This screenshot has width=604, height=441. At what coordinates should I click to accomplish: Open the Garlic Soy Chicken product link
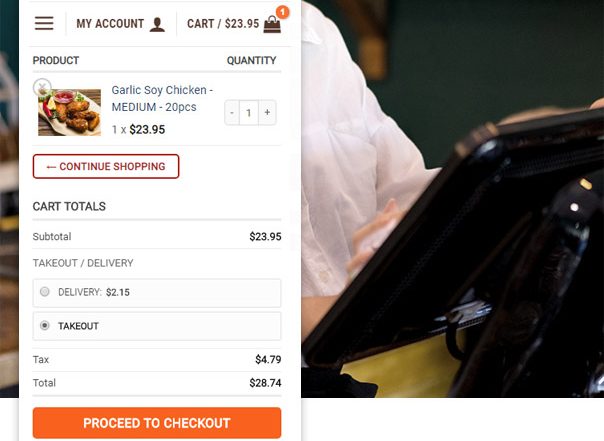[162, 99]
